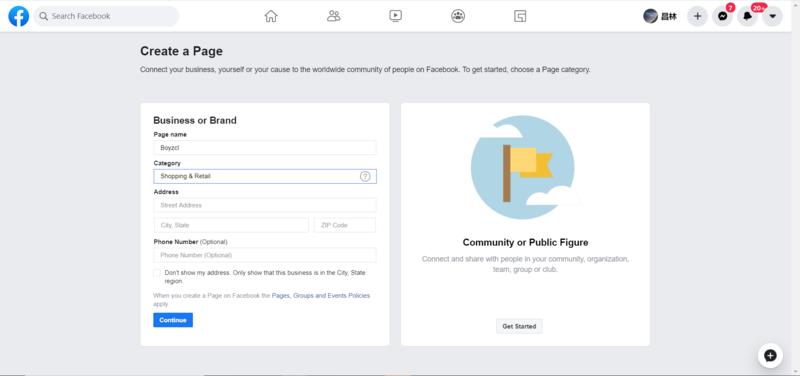Click the New Message floating button
800x376 pixels.
770,356
